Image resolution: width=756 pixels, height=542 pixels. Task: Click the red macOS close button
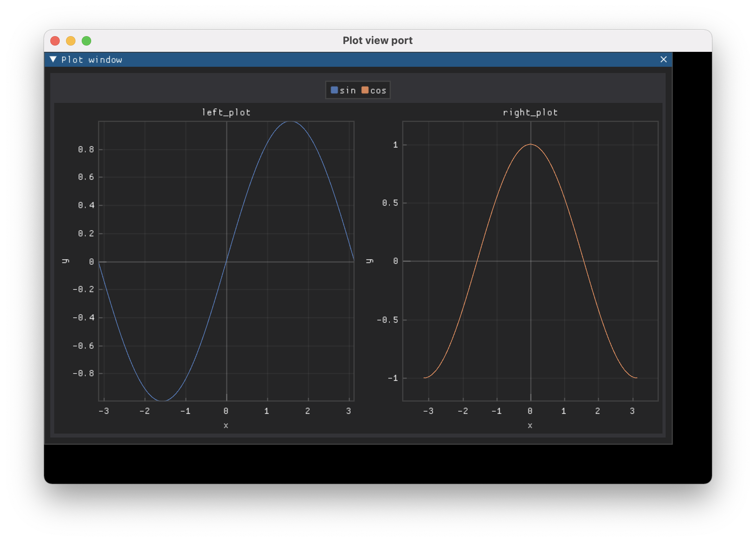coord(55,41)
